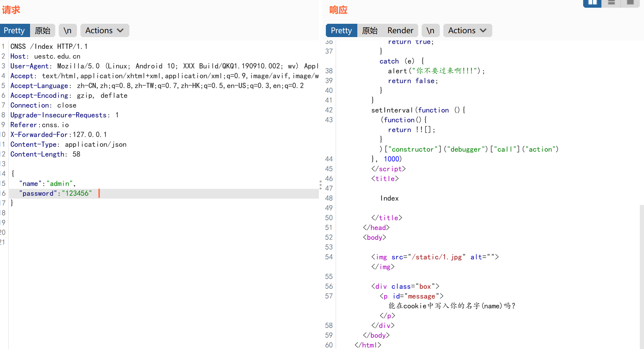Open the response Actions dropdown

(x=467, y=30)
